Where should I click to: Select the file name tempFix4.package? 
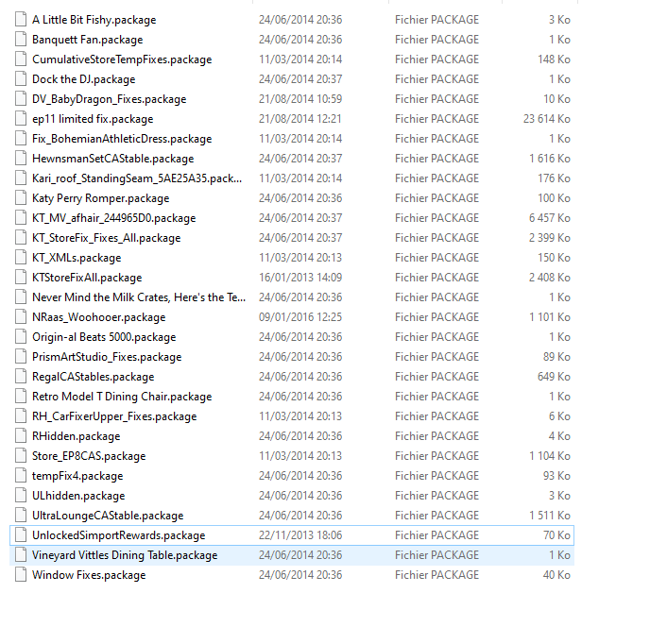click(77, 476)
